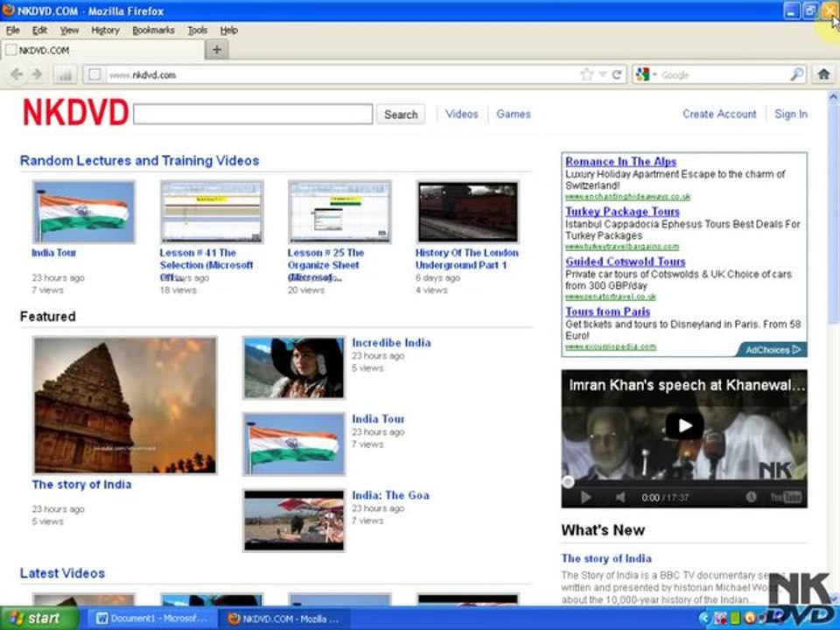Open Random Lectures and Training Videos heading
The height and width of the screenshot is (630, 840).
tap(139, 161)
